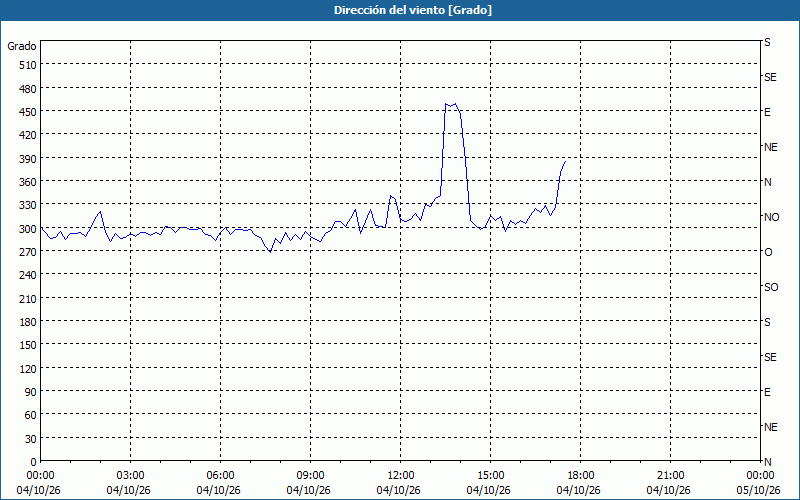Click the O compass label on the right axis
Viewport: 800px width, 500px height.
tap(768, 252)
